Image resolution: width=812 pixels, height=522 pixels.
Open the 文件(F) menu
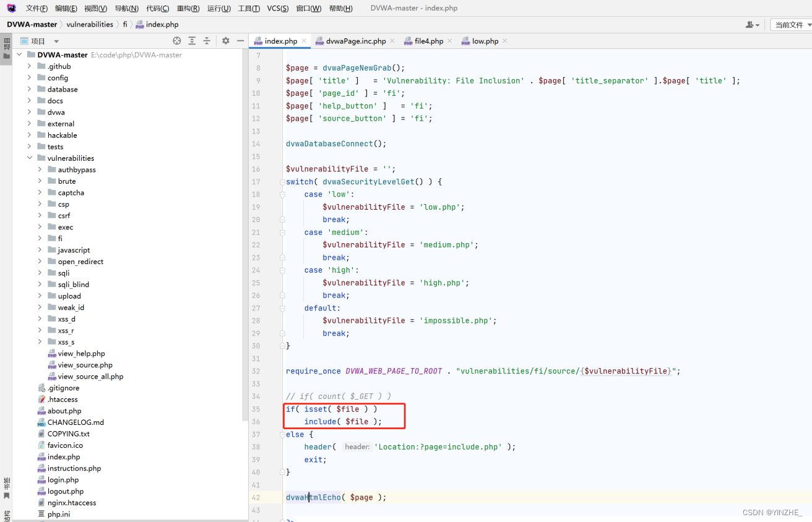coord(37,8)
